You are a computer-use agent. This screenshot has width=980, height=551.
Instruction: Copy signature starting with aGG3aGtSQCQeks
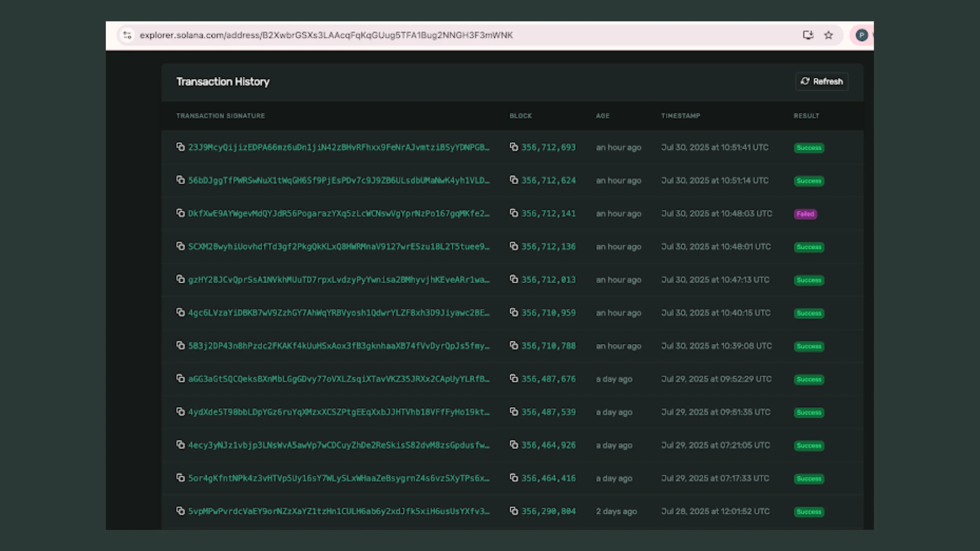coord(180,378)
